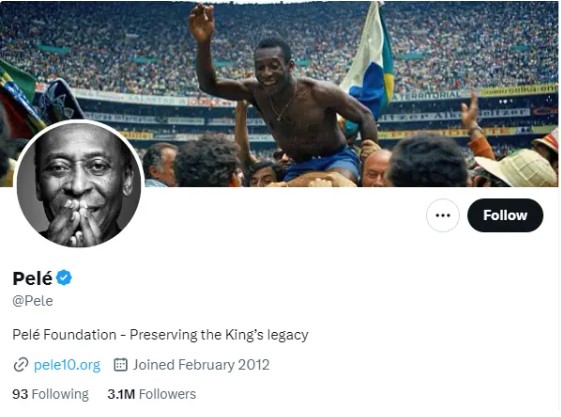The image size is (561, 417).
Task: Click the @Pele handle text
Action: (x=33, y=301)
